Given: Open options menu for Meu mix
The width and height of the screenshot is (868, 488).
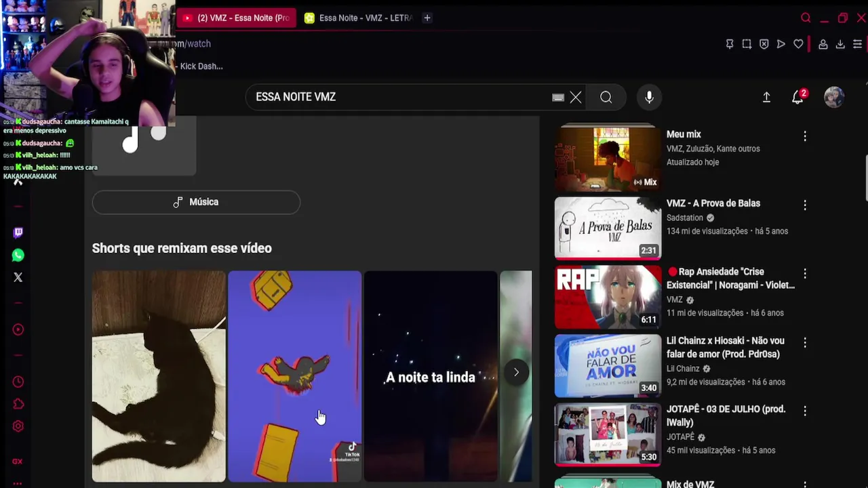Looking at the screenshot, I should (x=805, y=136).
